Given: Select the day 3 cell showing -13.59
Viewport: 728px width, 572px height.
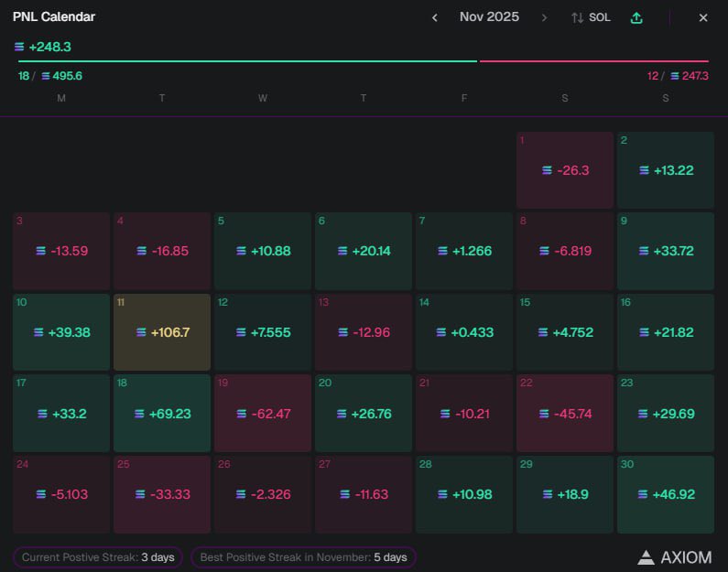Looking at the screenshot, I should tap(61, 251).
